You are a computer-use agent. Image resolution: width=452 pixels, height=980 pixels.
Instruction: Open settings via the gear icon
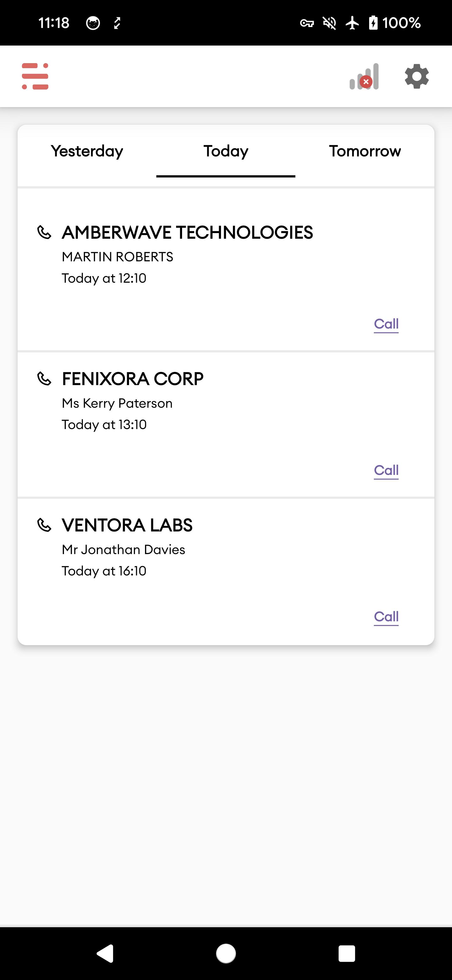pos(417,76)
